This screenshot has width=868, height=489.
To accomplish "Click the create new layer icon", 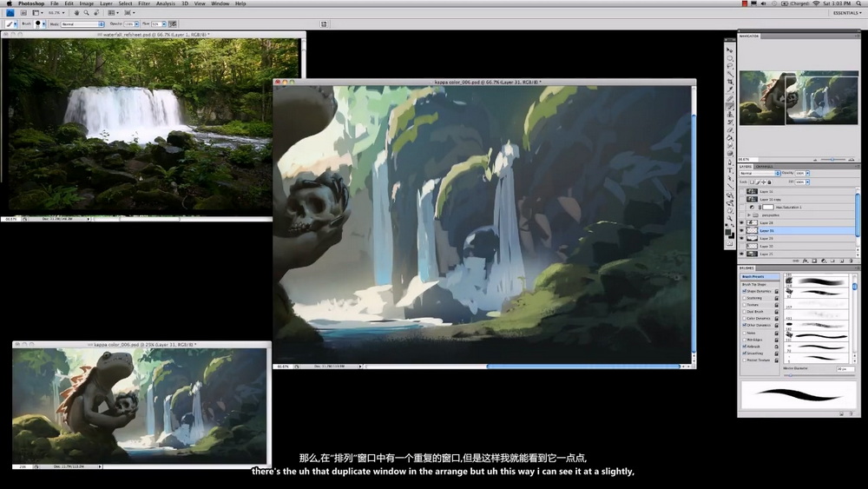I will (x=841, y=261).
